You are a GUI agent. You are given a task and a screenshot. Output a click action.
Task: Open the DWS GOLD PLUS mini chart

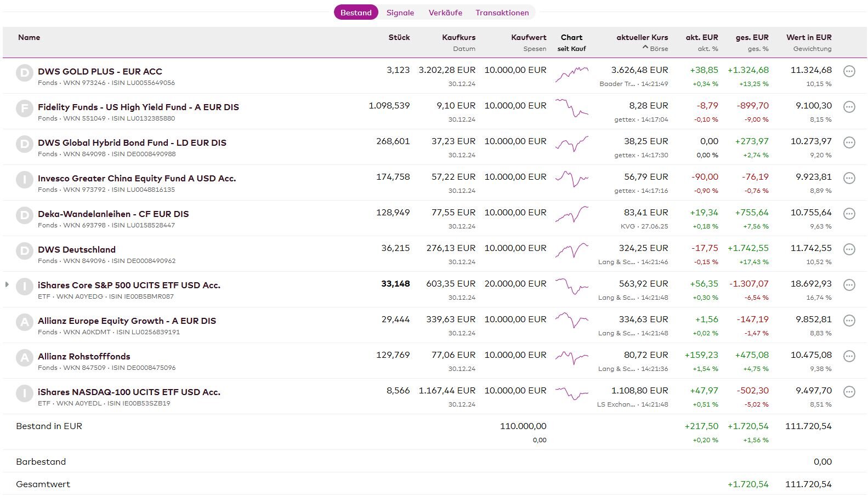571,75
